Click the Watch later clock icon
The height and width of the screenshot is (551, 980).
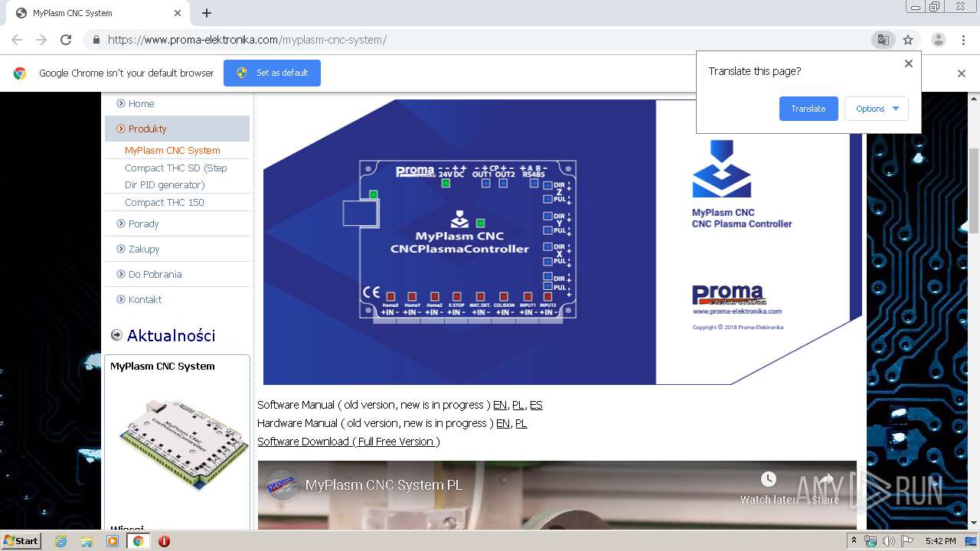point(768,479)
